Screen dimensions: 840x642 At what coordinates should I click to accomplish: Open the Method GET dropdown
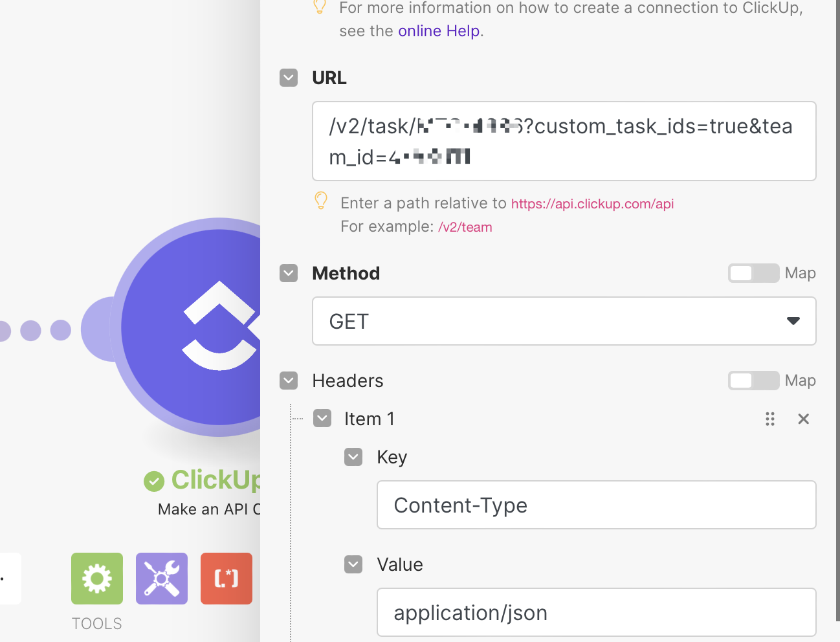[x=564, y=322]
